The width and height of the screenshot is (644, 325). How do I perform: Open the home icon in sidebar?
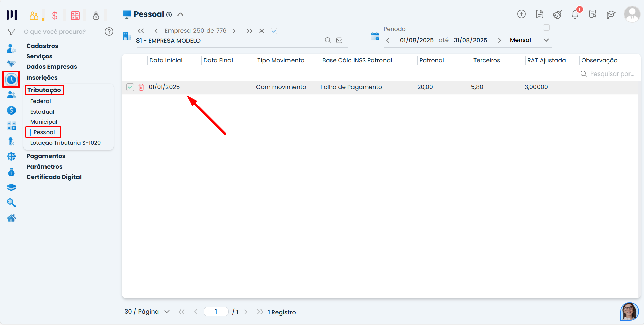pos(11,218)
